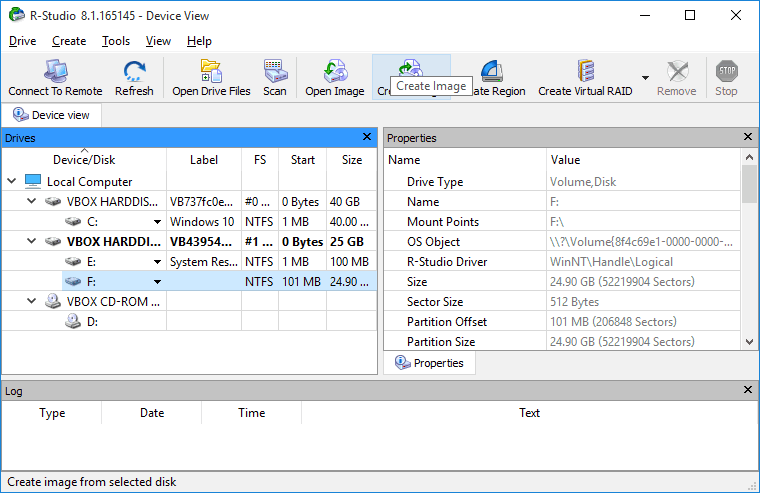Click the Remove toolbar icon
Viewport: 760px width, 493px height.
(677, 71)
